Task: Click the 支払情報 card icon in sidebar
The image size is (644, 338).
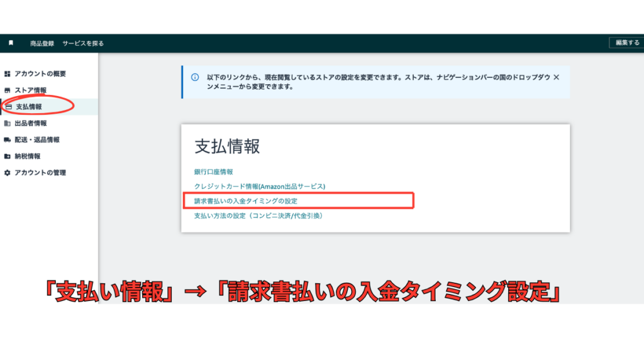Action: (x=8, y=107)
